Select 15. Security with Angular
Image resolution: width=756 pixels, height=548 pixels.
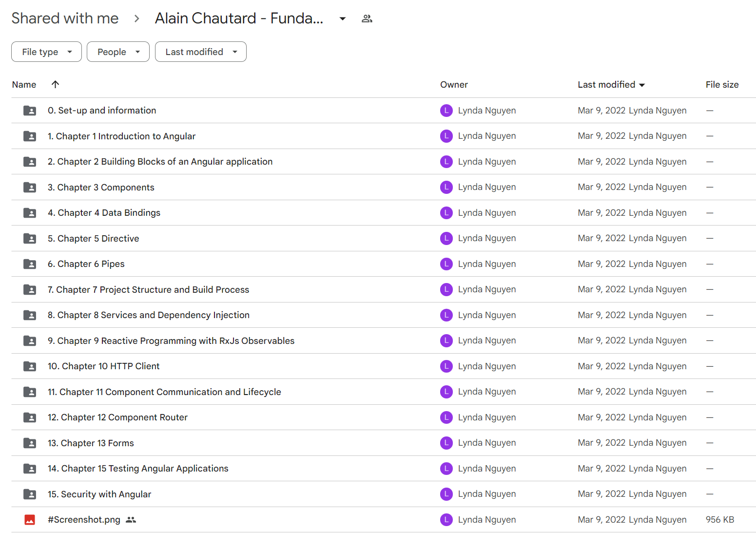click(99, 494)
